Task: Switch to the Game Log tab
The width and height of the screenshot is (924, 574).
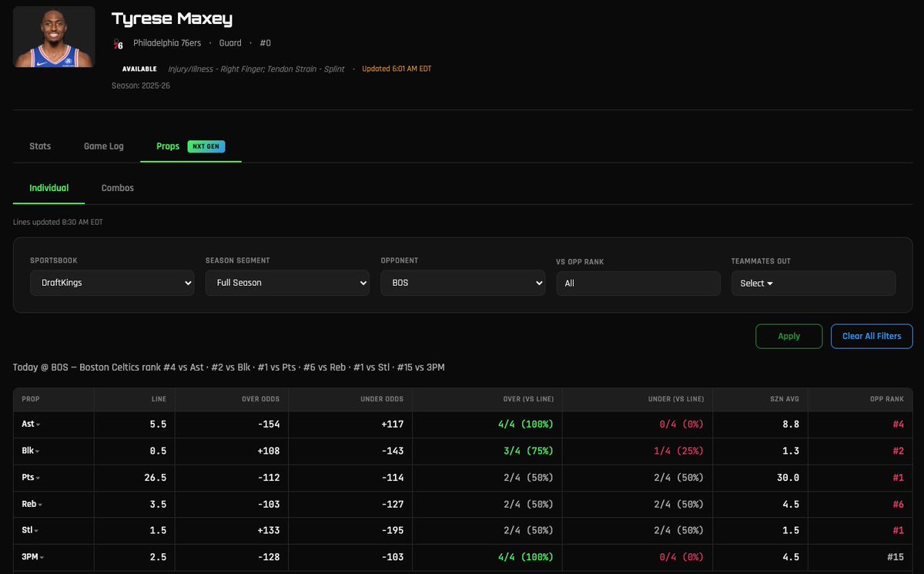Action: coord(104,146)
